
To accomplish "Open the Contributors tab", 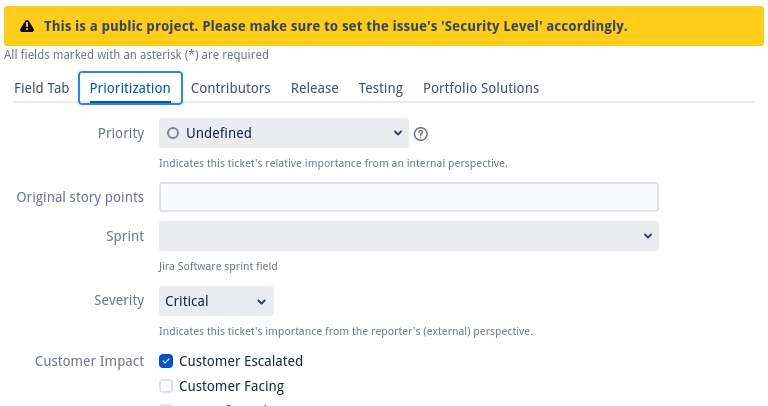I will [x=231, y=88].
